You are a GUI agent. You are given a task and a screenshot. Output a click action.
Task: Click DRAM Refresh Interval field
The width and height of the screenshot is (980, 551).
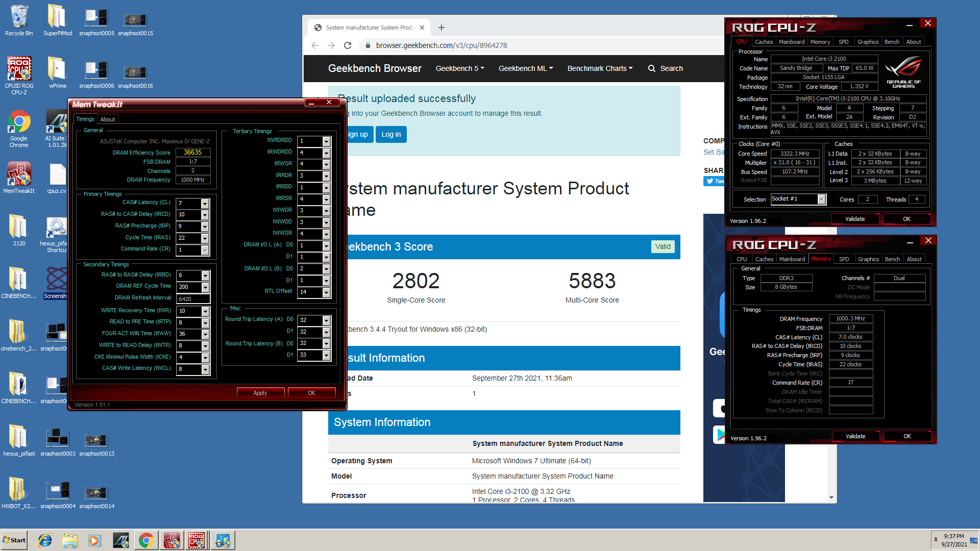pos(193,299)
